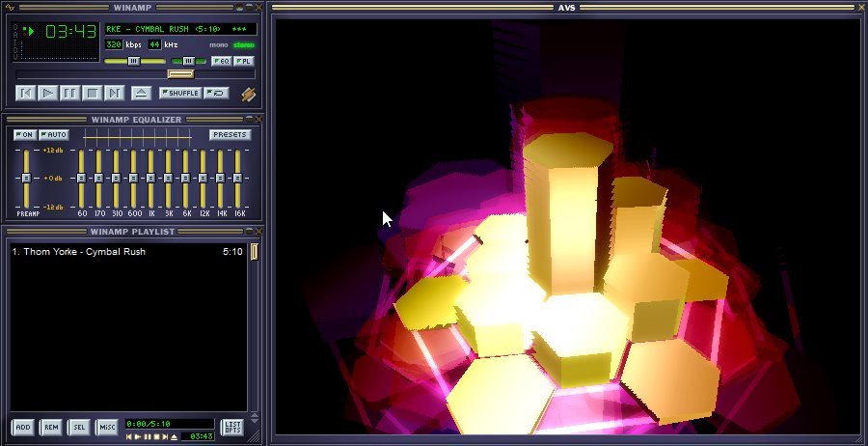Open the equalizer PRESETS menu

[230, 134]
